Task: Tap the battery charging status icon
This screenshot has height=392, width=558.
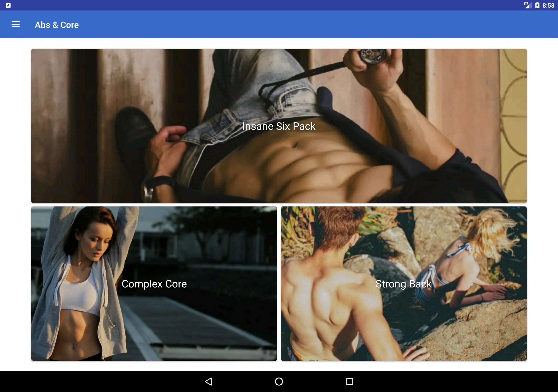Action: [537, 5]
